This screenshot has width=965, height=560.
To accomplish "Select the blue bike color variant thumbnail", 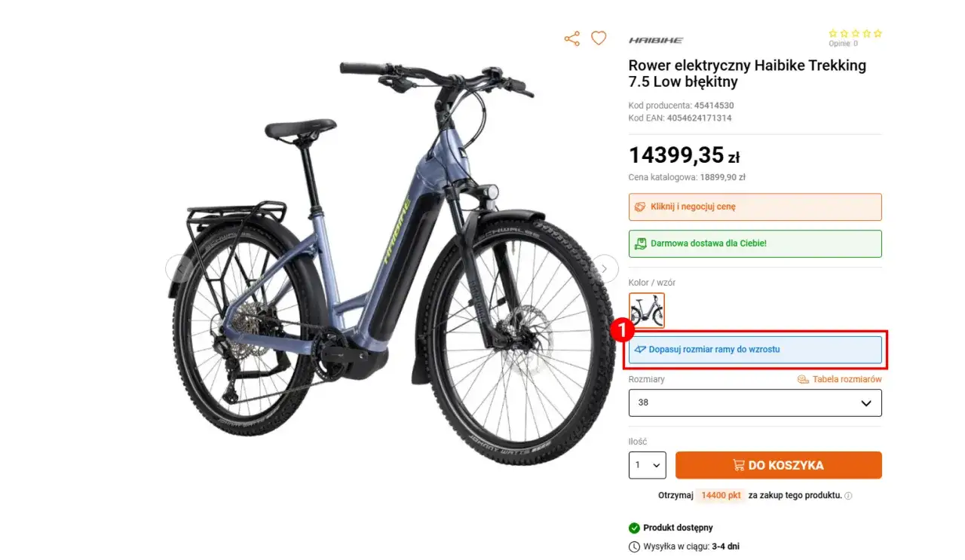I will click(x=647, y=309).
